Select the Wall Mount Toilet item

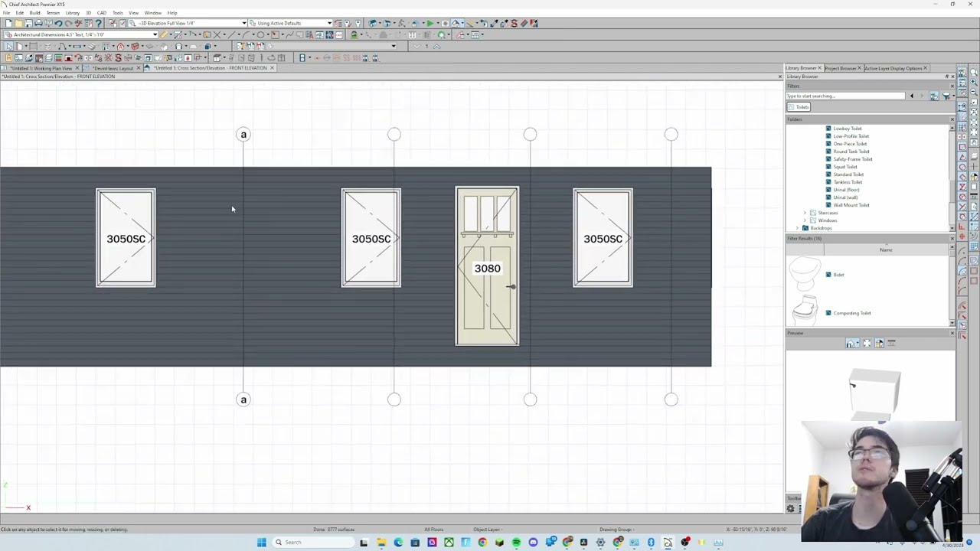click(851, 205)
